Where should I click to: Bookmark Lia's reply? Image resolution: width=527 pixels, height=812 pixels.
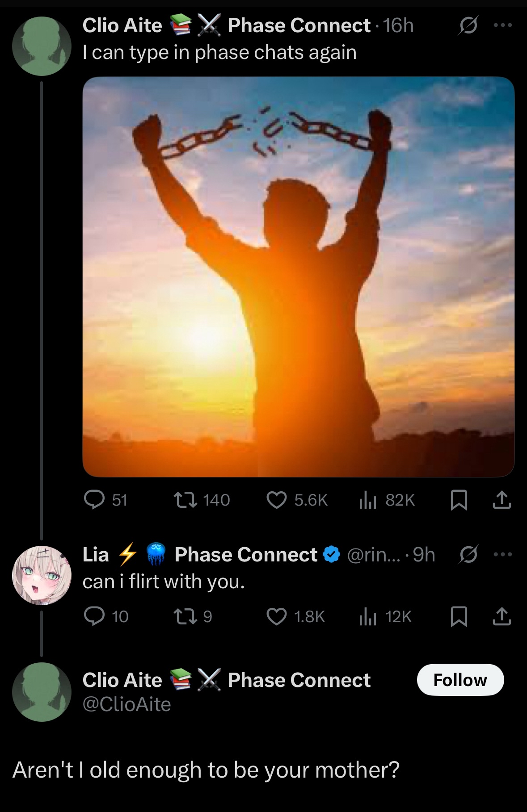(x=459, y=616)
